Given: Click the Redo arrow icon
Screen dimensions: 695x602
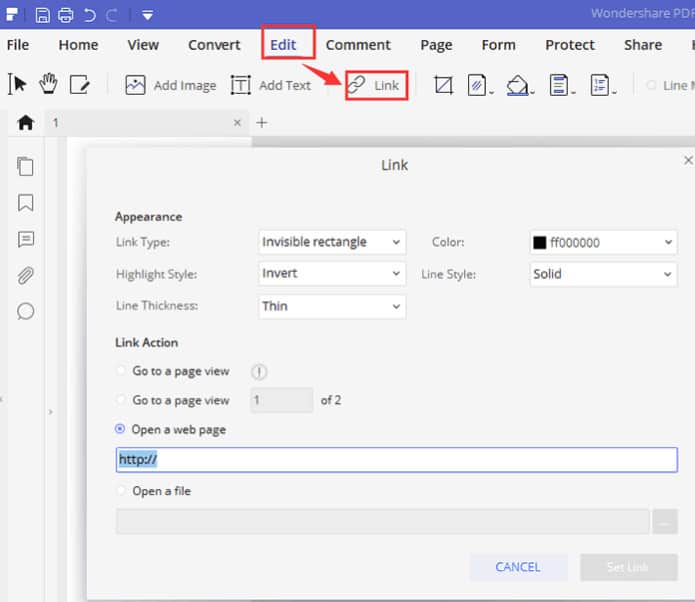Looking at the screenshot, I should pyautogui.click(x=111, y=16).
